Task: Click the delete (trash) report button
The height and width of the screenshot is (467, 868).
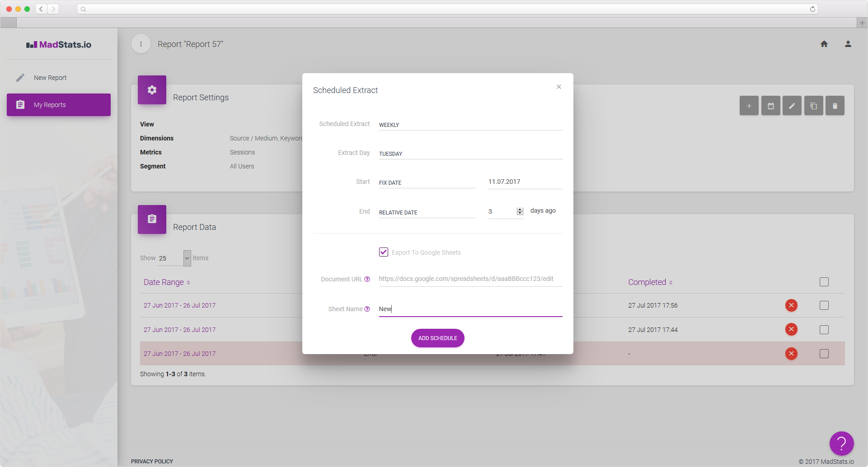Action: 835,106
